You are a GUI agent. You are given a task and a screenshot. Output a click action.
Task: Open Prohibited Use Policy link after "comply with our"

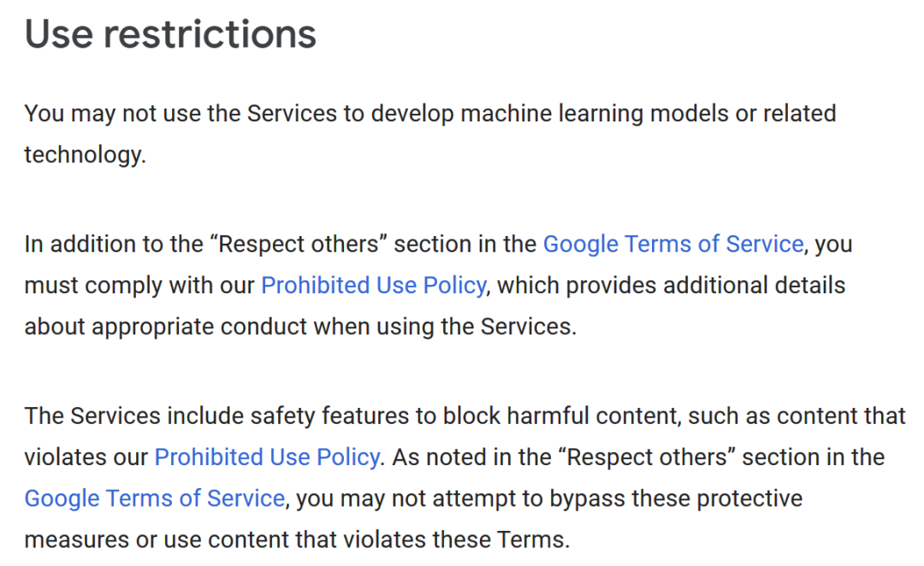(373, 285)
